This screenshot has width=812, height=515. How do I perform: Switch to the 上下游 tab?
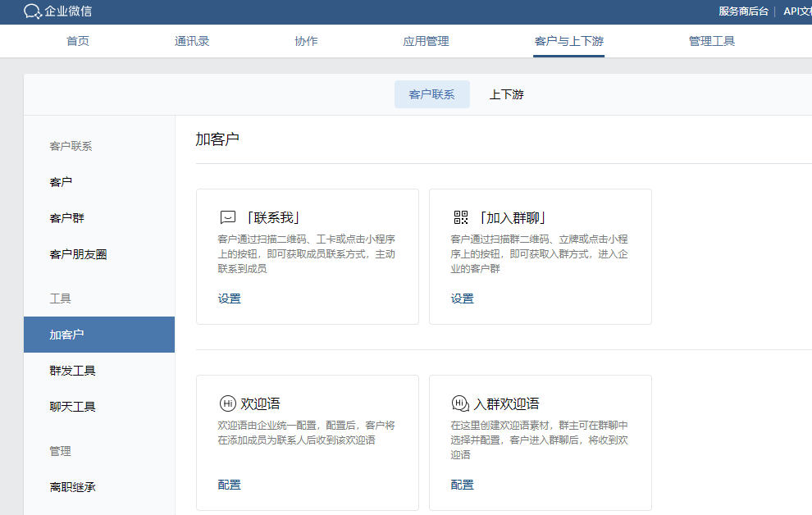(506, 94)
